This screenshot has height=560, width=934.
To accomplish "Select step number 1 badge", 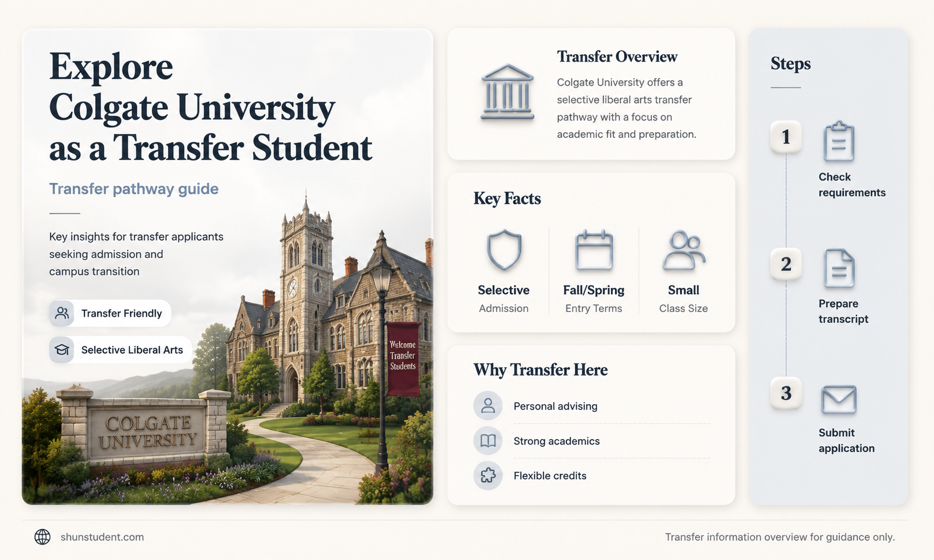I will pyautogui.click(x=786, y=137).
